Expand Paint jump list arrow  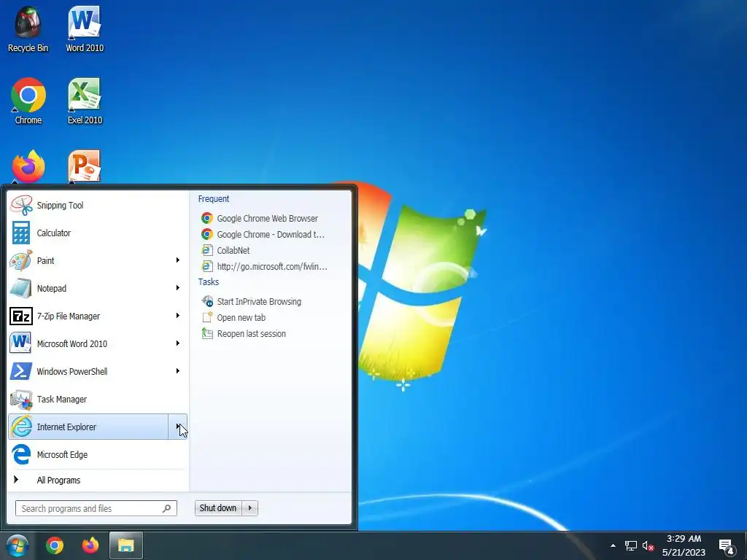pos(178,260)
